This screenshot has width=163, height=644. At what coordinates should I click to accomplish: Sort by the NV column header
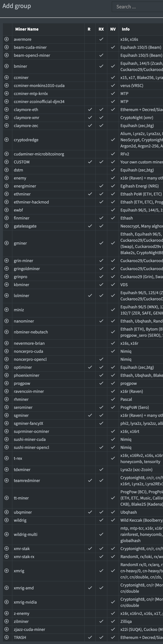[x=113, y=29]
